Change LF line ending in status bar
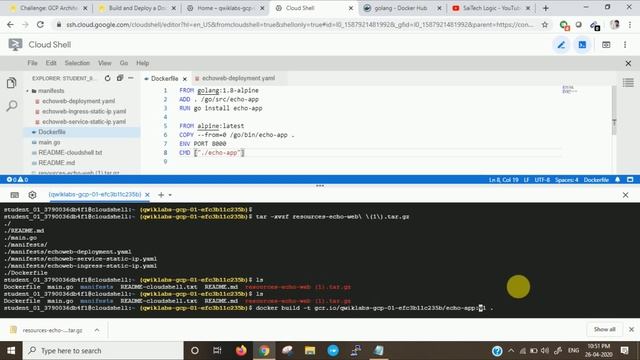Viewport: 640px width, 360px height. coord(527,180)
